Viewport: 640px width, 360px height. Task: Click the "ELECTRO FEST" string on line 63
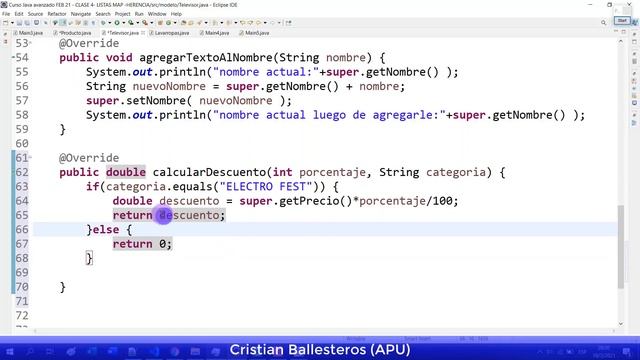(266, 187)
